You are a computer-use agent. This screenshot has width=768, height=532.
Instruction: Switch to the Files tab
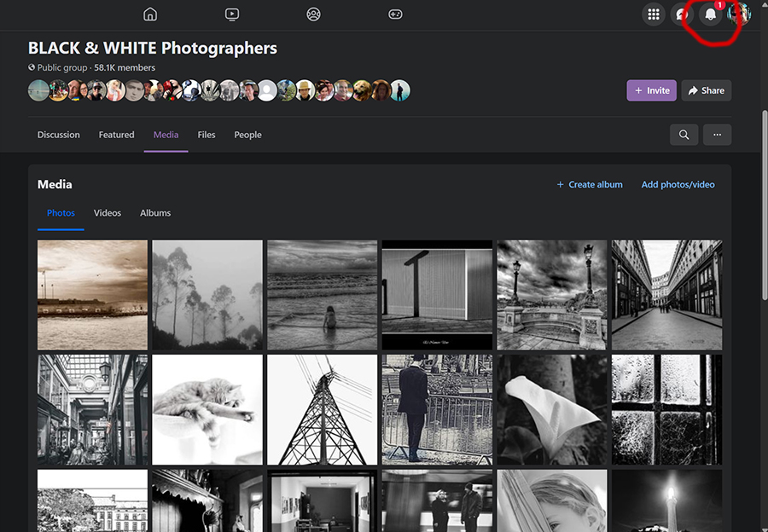click(207, 135)
